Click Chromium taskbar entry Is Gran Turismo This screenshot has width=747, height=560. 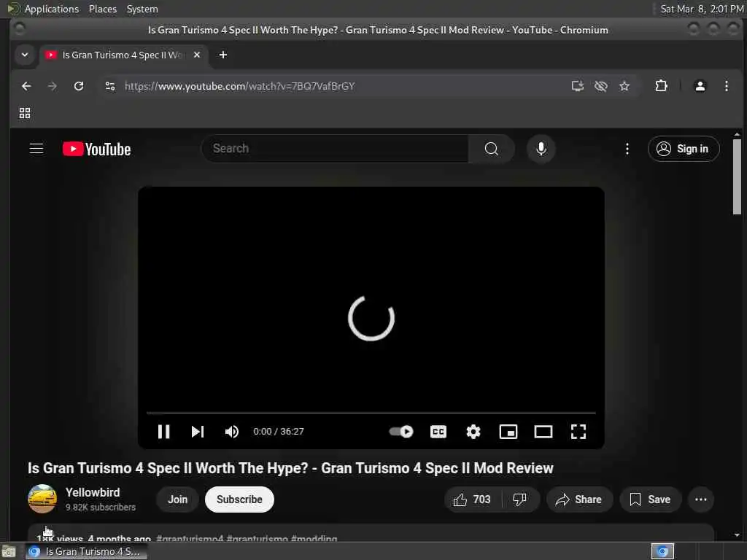click(86, 552)
